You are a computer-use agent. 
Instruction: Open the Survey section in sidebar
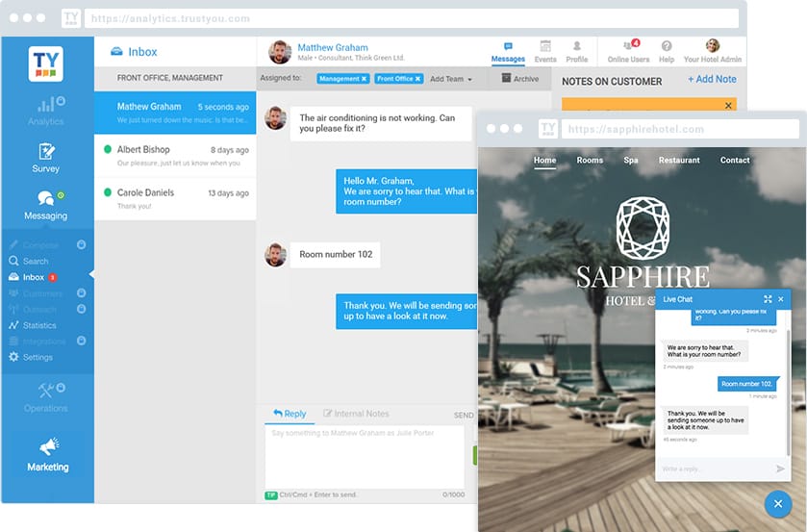tap(46, 157)
